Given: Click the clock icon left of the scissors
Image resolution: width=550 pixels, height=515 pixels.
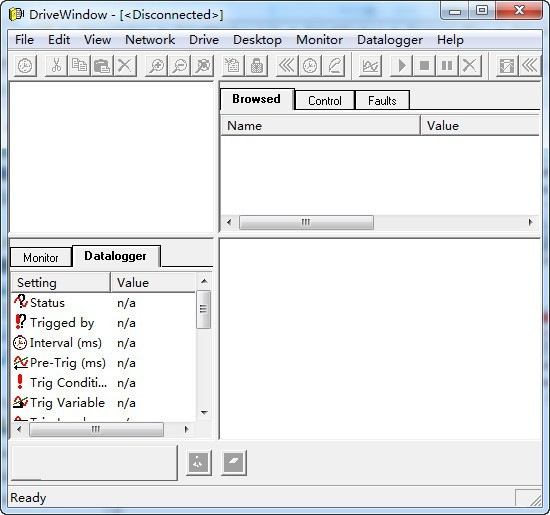Looking at the screenshot, I should pyautogui.click(x=25, y=66).
